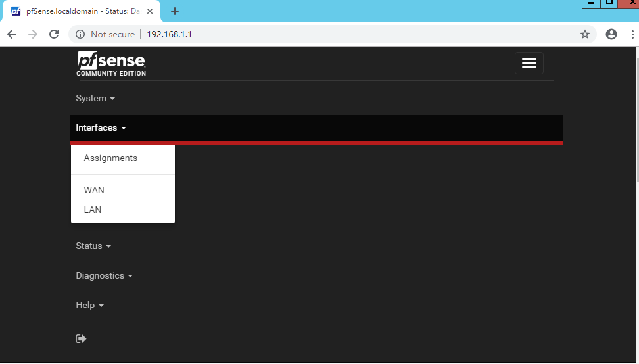Bookmark this page with the star icon
The image size is (639, 364).
pos(585,34)
